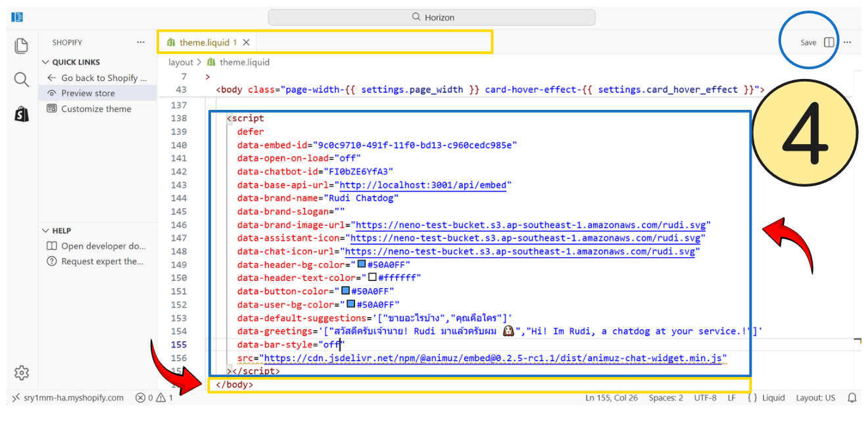
Task: Click the data-open-on-load "off" value
Action: point(347,158)
